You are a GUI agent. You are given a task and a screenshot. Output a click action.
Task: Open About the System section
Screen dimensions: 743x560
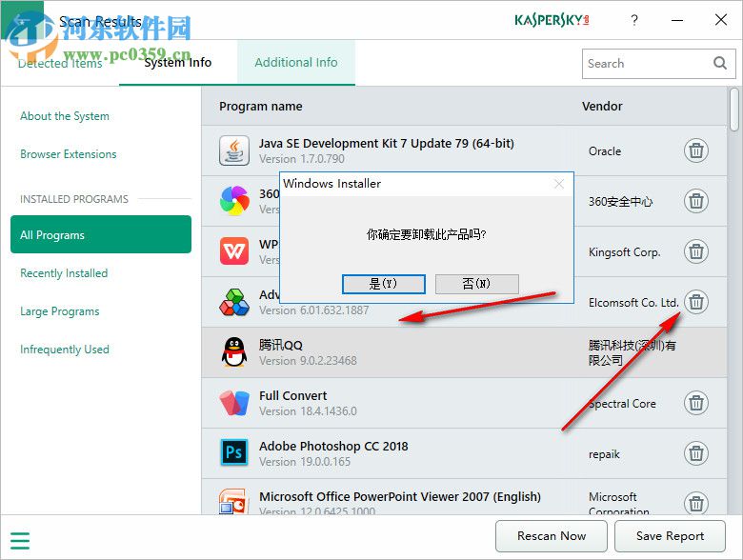pyautogui.click(x=65, y=116)
